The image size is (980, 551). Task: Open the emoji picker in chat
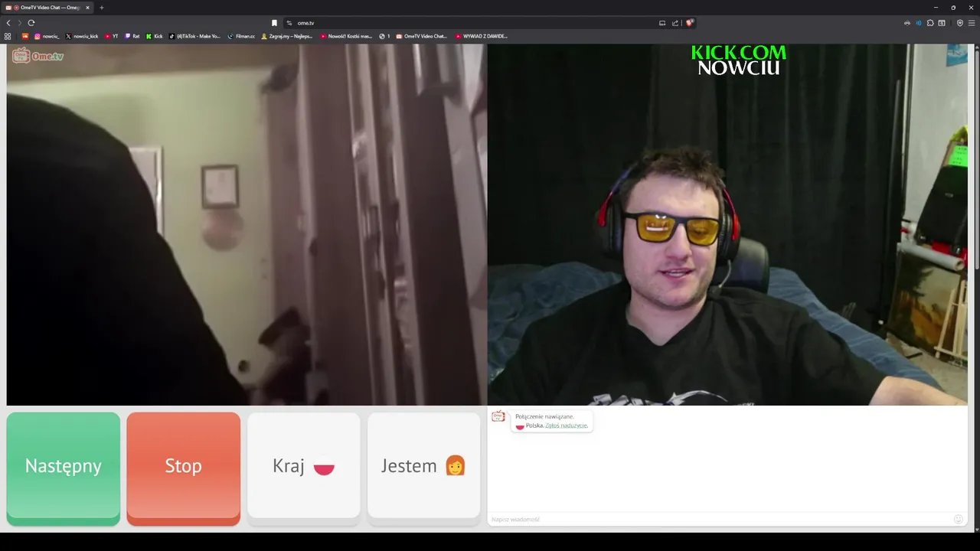pyautogui.click(x=958, y=519)
